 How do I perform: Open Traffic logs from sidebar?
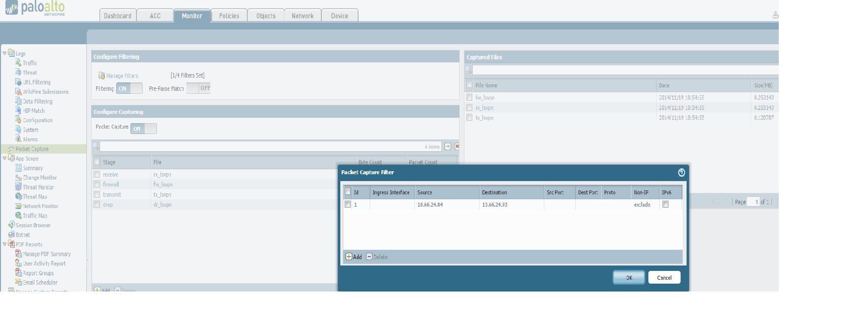[29, 63]
